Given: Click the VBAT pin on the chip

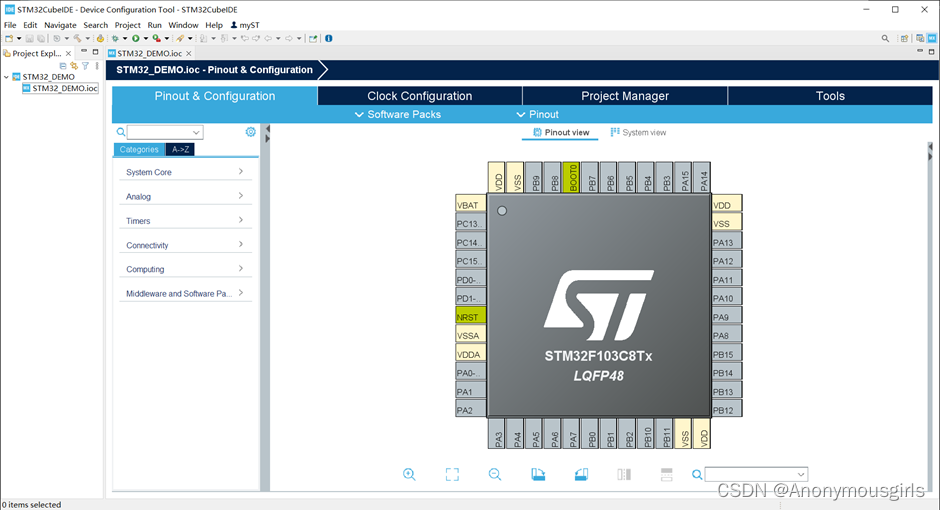Looking at the screenshot, I should (x=471, y=205).
